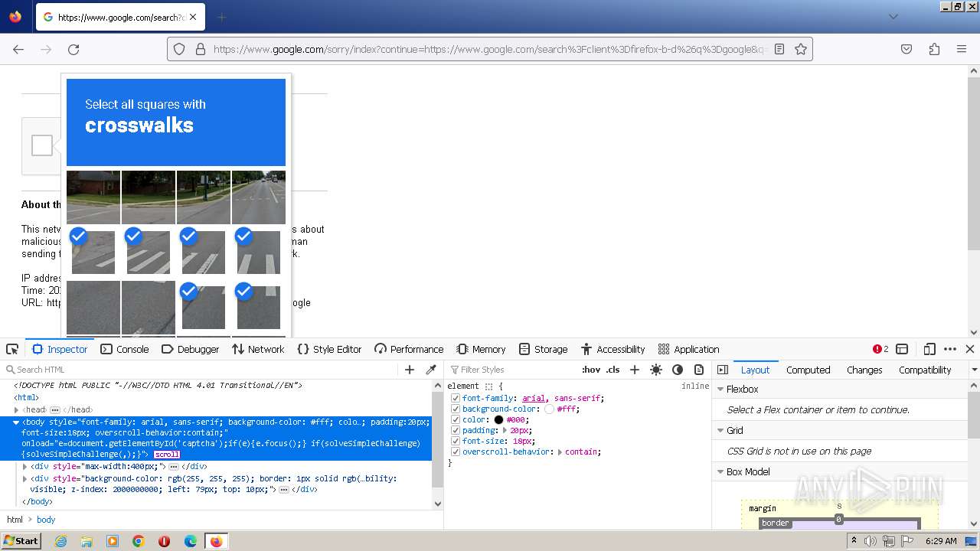
Task: Show more sidebar tabs dropdown
Action: click(x=974, y=370)
